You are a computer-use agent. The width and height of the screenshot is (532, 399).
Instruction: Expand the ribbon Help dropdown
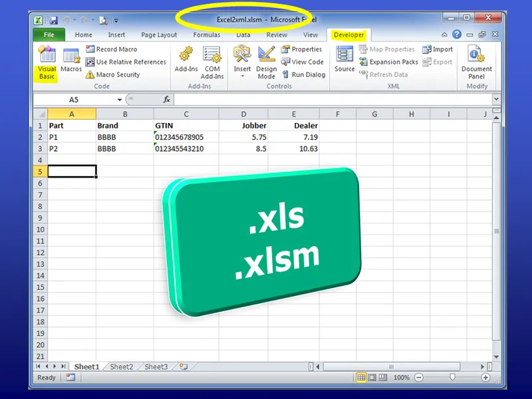pyautogui.click(x=459, y=34)
